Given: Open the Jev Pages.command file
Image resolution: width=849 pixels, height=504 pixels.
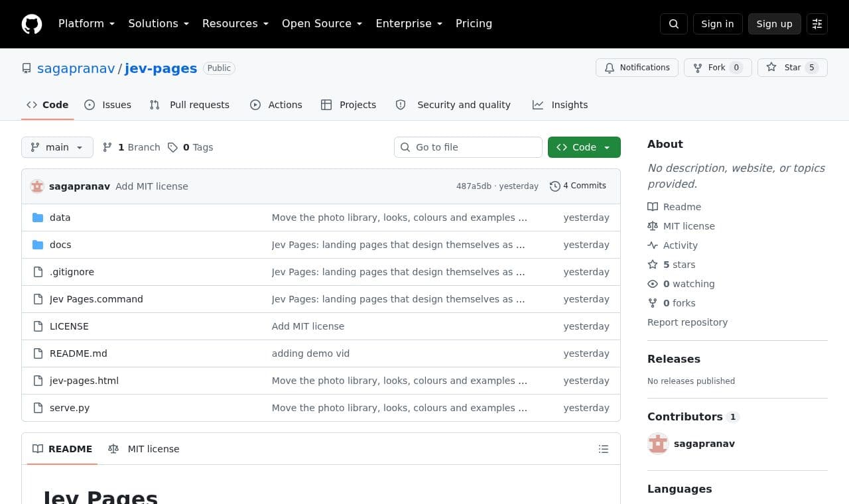Looking at the screenshot, I should tap(96, 299).
